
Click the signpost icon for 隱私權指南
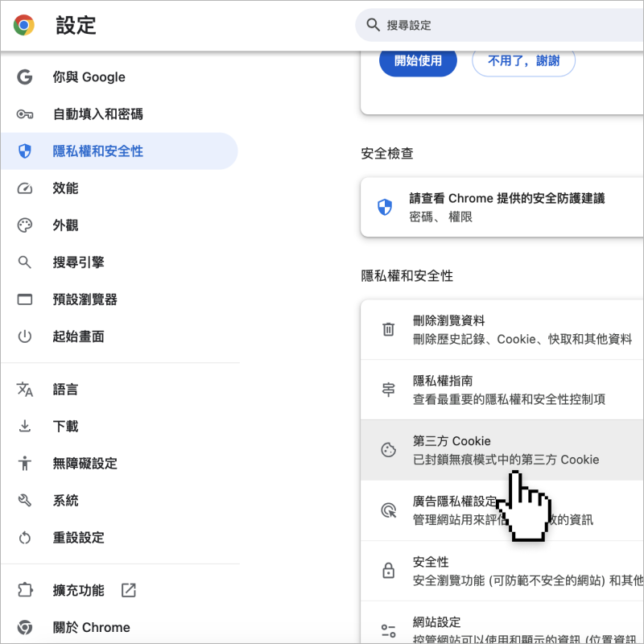click(389, 390)
